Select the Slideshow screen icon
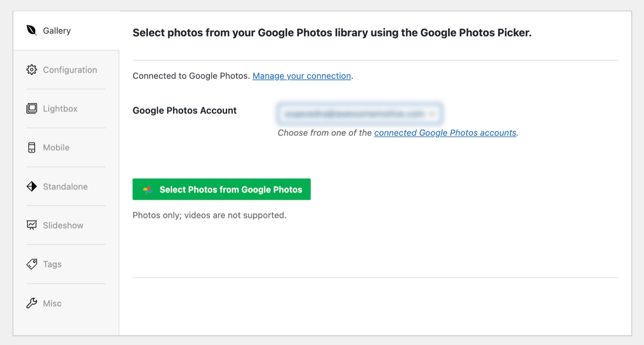This screenshot has width=644, height=345. point(31,225)
